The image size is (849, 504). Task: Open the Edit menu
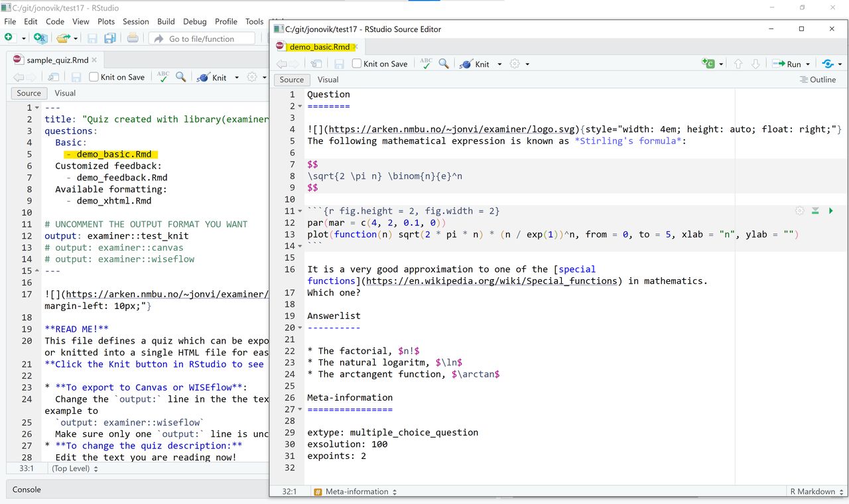point(31,21)
